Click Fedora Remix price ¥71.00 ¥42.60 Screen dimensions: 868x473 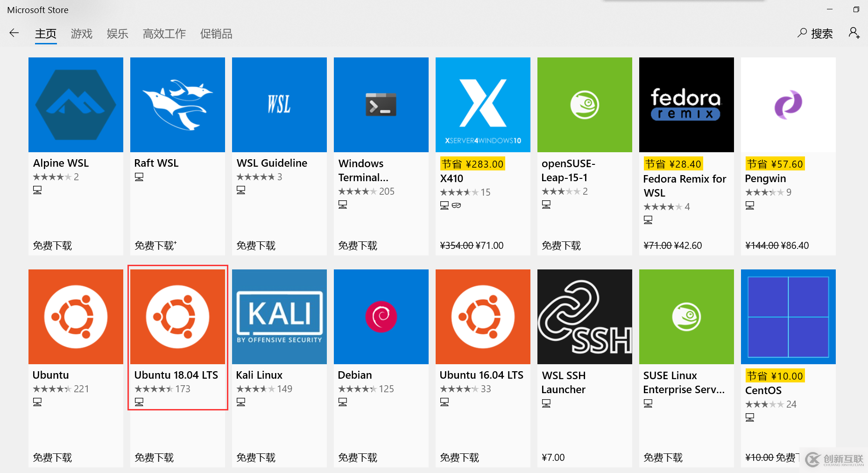(672, 246)
